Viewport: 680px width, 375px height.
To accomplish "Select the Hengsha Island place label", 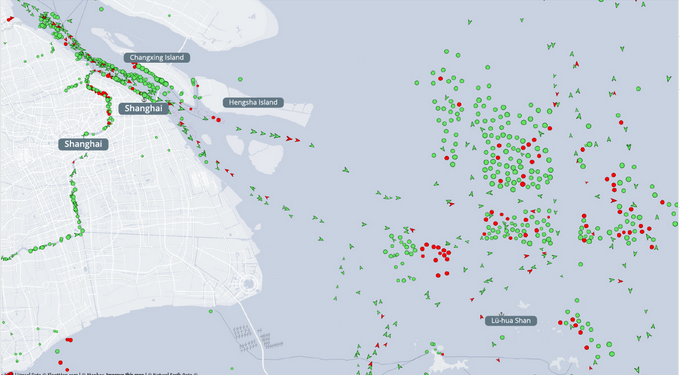I will click(x=253, y=102).
